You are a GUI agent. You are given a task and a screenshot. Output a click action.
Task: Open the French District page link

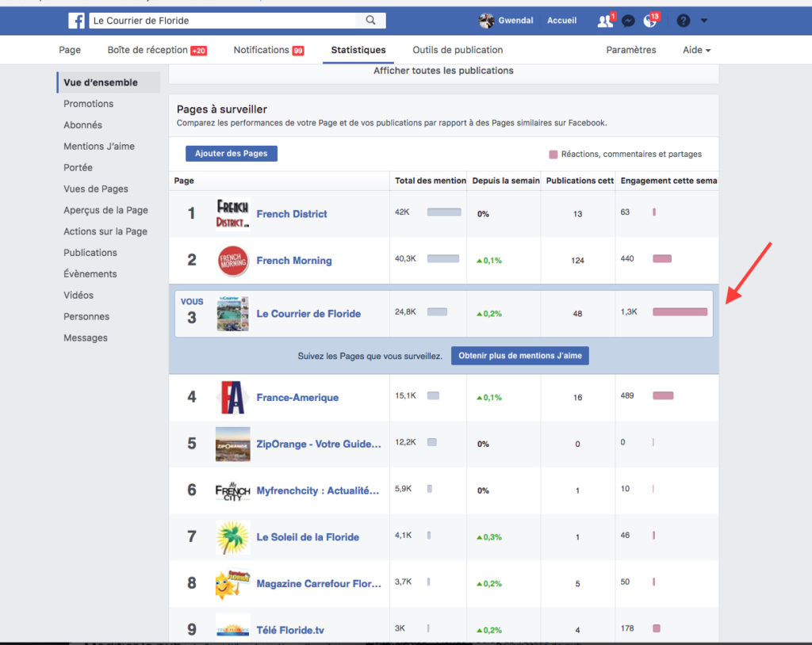click(x=292, y=214)
